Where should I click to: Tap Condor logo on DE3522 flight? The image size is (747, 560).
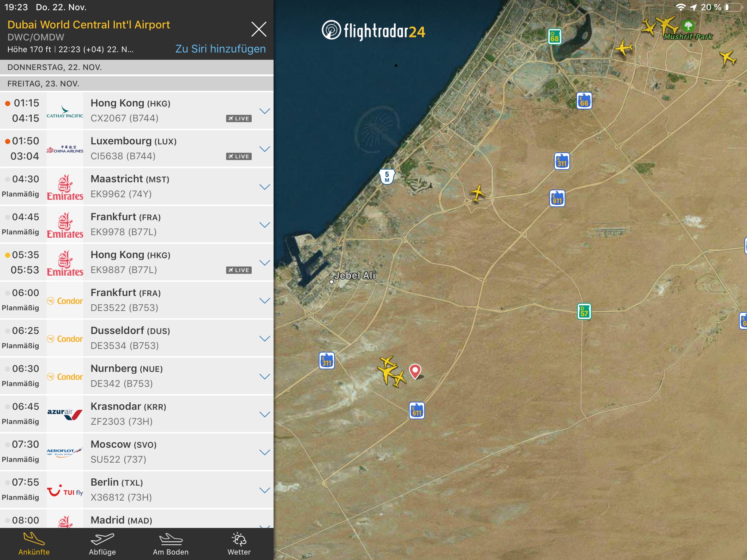pos(65,300)
